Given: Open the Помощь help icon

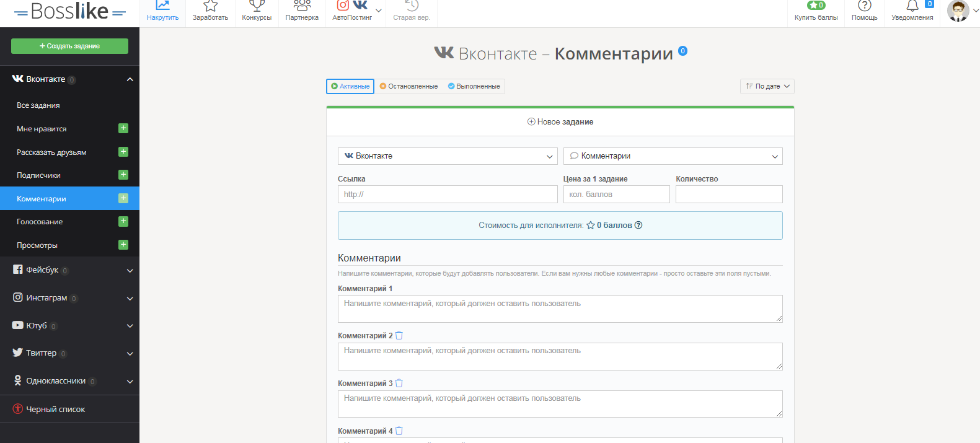Looking at the screenshot, I should (864, 6).
